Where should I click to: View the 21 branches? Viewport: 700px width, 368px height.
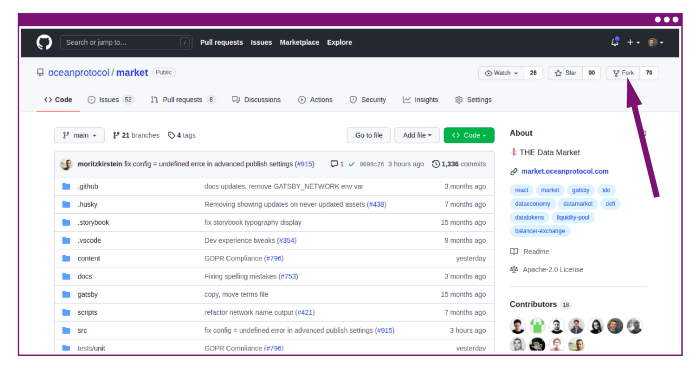(x=136, y=135)
